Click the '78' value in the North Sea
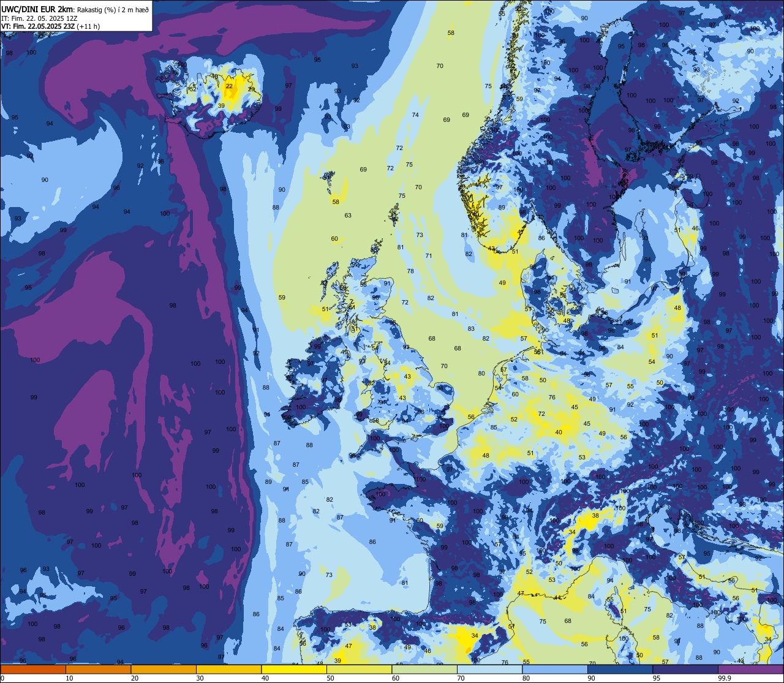The height and width of the screenshot is (683, 784). [410, 271]
